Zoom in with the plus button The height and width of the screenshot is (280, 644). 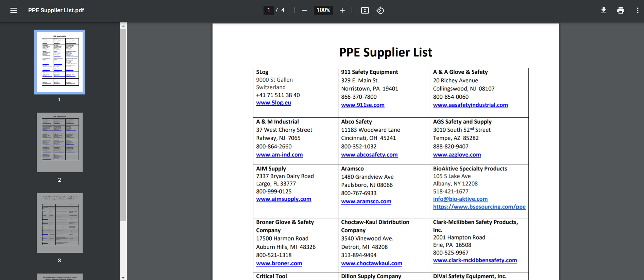342,11
